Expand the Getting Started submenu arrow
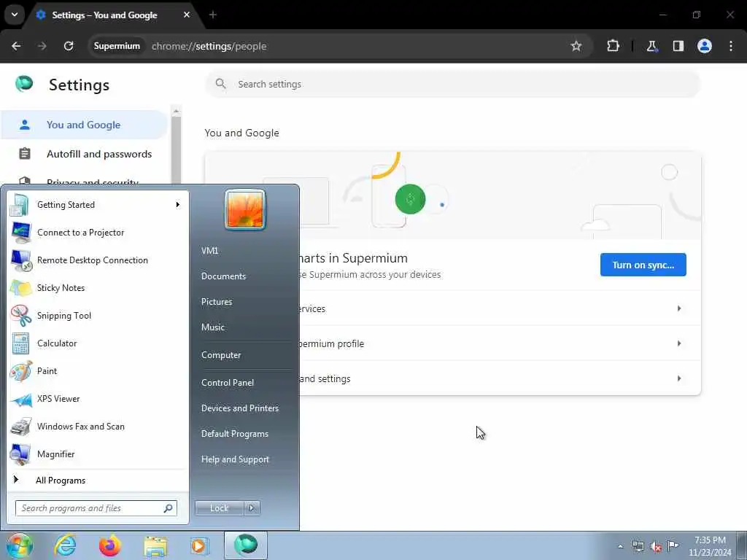 tap(178, 205)
